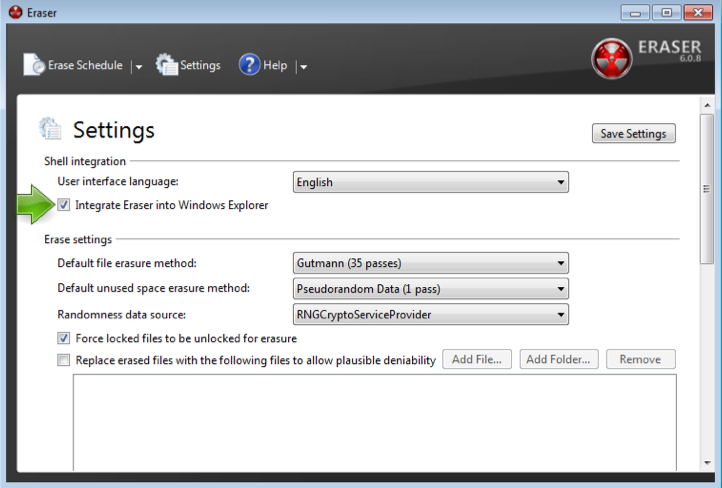Image resolution: width=722 pixels, height=488 pixels.
Task: Open the User interface language dropdown
Action: click(431, 182)
